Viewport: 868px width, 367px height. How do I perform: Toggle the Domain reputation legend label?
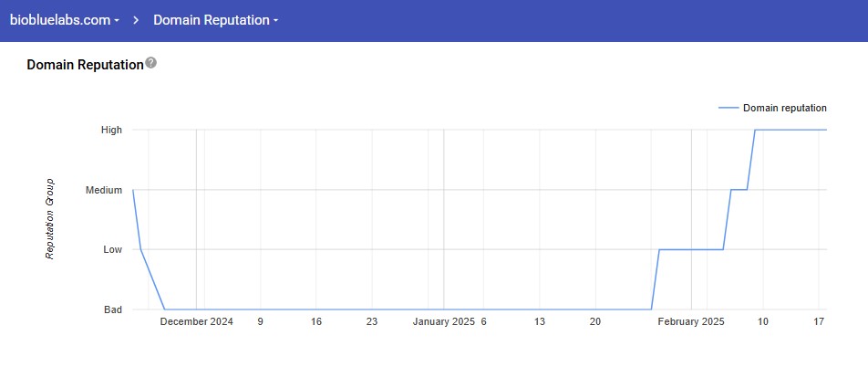784,108
